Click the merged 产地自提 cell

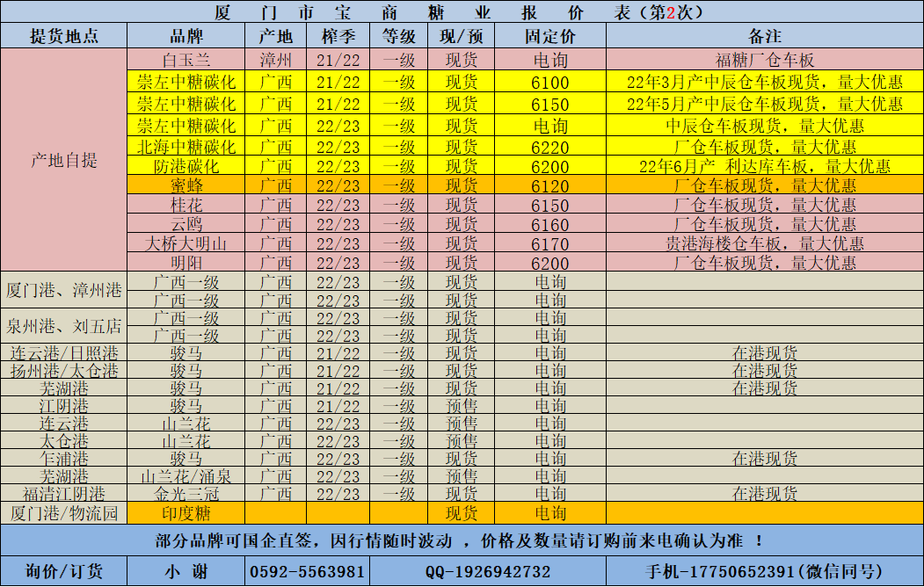pos(63,160)
